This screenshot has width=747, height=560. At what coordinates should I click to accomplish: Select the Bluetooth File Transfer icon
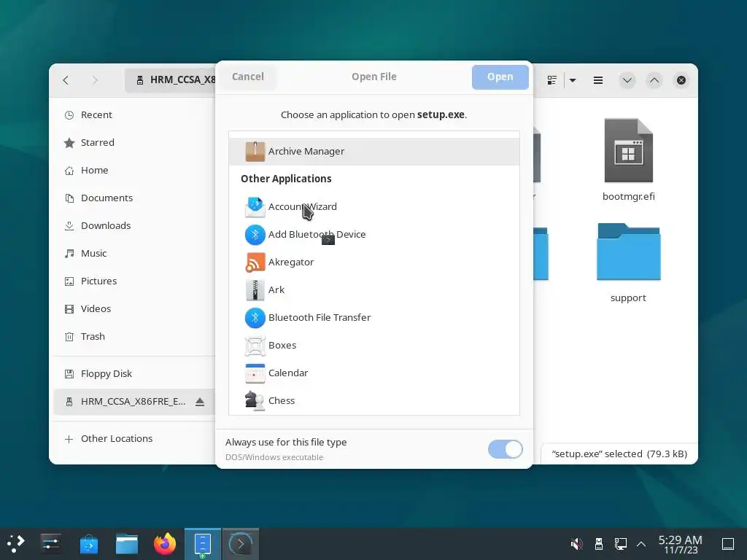255,318
